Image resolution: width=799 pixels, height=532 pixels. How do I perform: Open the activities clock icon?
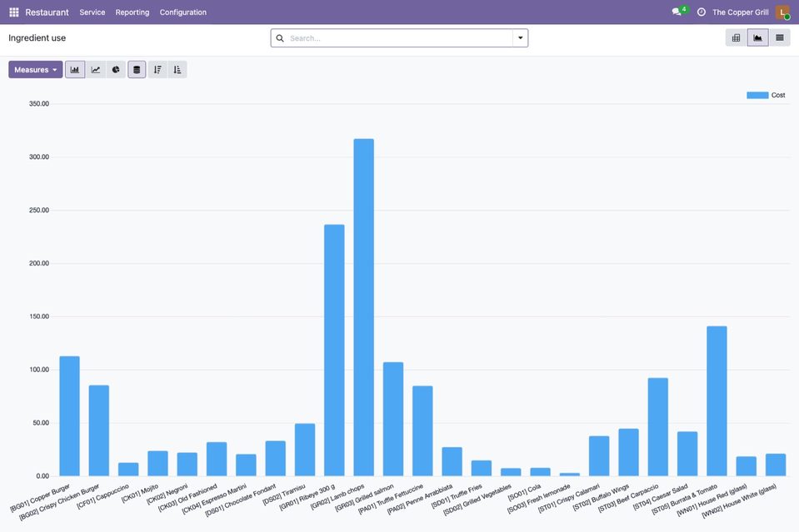point(702,12)
